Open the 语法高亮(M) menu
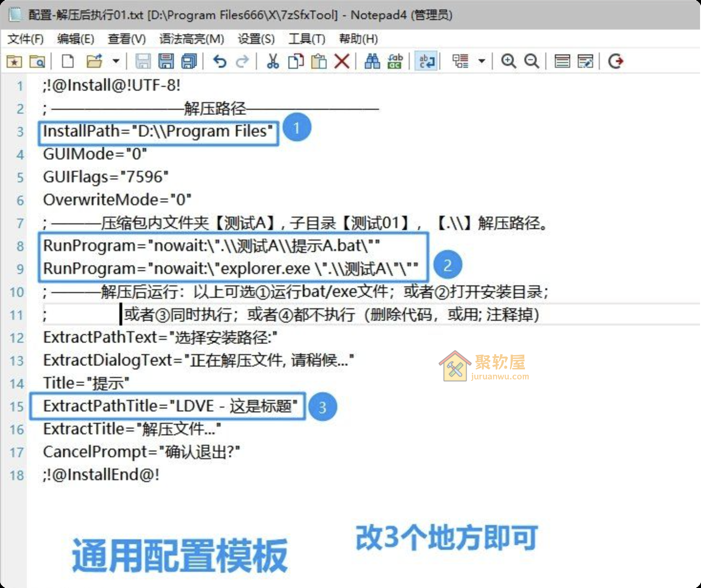The image size is (701, 588). click(x=193, y=39)
